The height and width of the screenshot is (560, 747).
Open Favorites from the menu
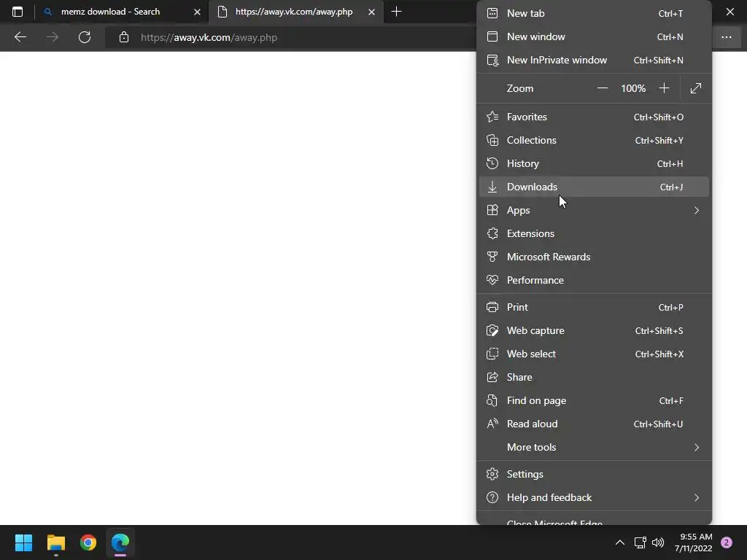(594, 117)
